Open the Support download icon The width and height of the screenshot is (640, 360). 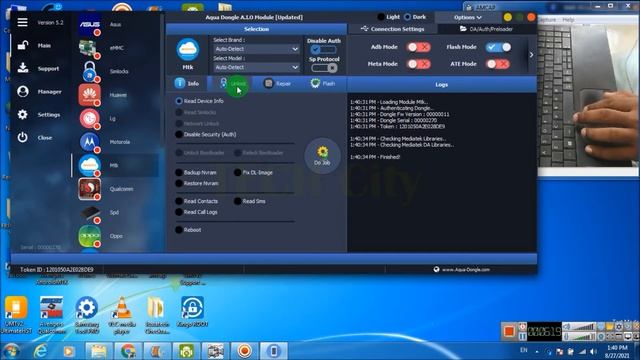pyautogui.click(x=23, y=68)
